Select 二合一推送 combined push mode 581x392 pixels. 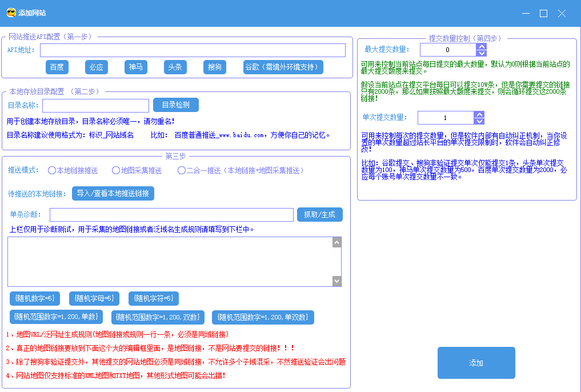point(241,170)
